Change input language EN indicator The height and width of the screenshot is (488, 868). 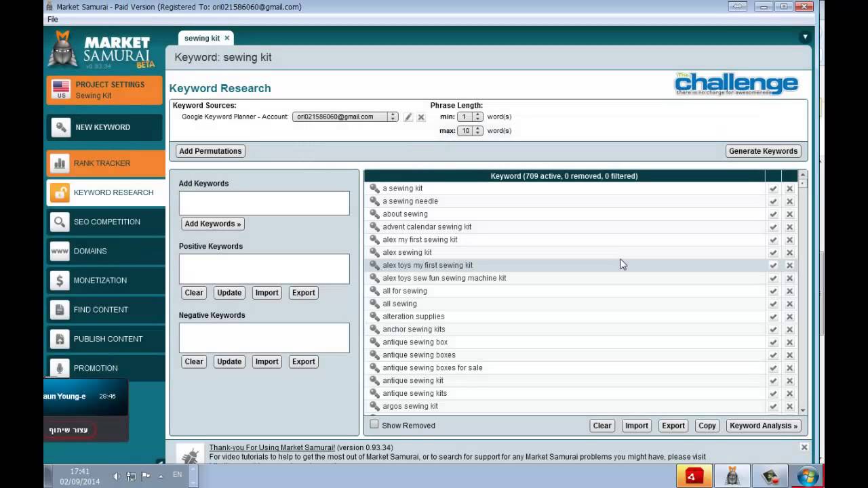177,475
